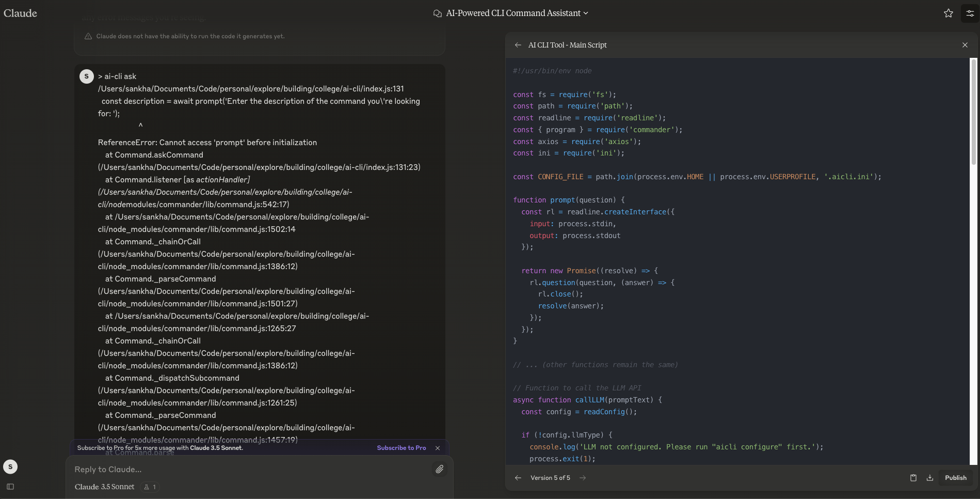Open chat controls settings icon
980x499 pixels.
[970, 13]
